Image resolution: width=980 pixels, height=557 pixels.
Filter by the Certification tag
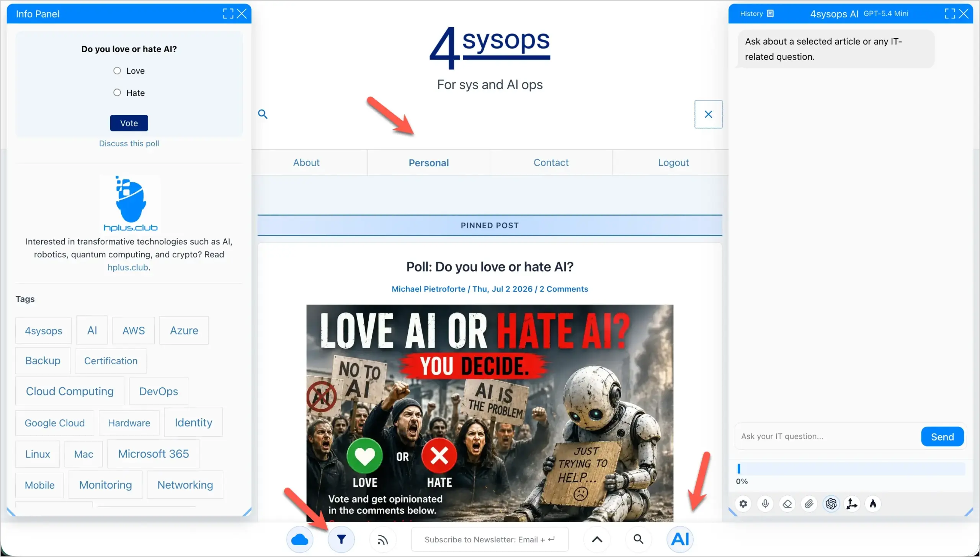click(x=111, y=361)
